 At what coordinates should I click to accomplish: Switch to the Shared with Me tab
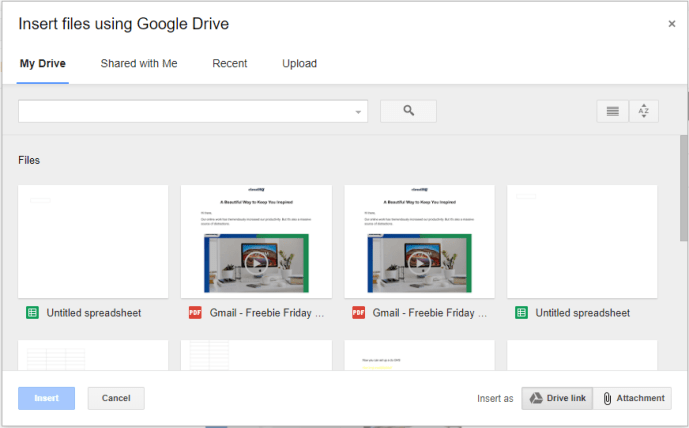[x=139, y=64]
